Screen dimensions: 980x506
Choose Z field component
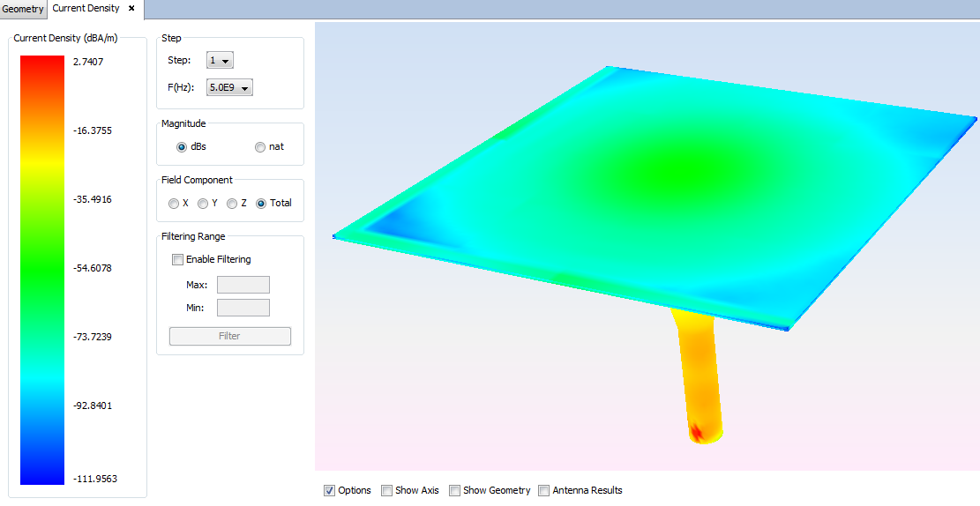232,204
